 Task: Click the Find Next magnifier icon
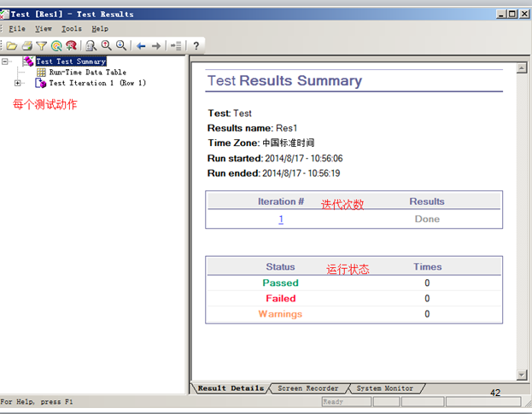click(x=121, y=45)
